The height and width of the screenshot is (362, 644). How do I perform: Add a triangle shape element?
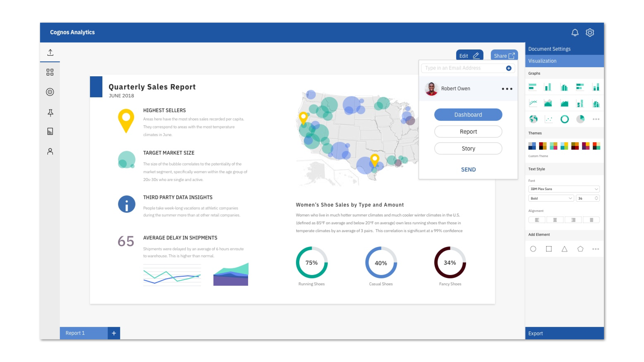tap(564, 249)
